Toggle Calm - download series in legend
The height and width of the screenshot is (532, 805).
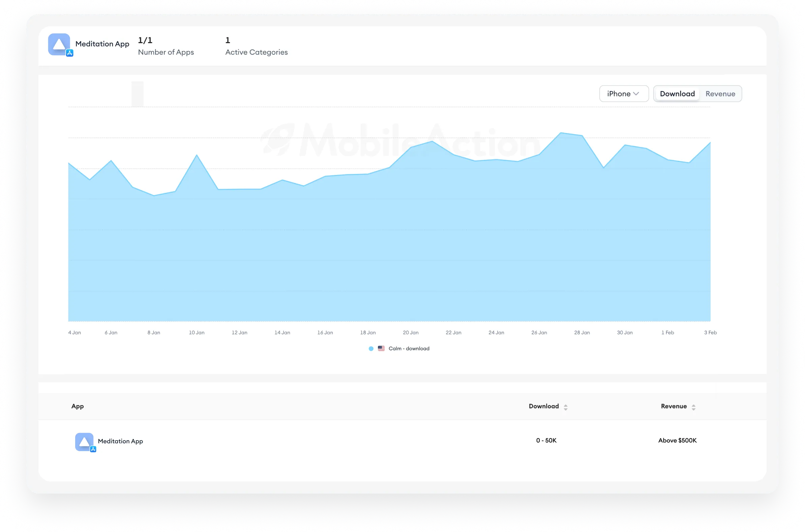(409, 349)
